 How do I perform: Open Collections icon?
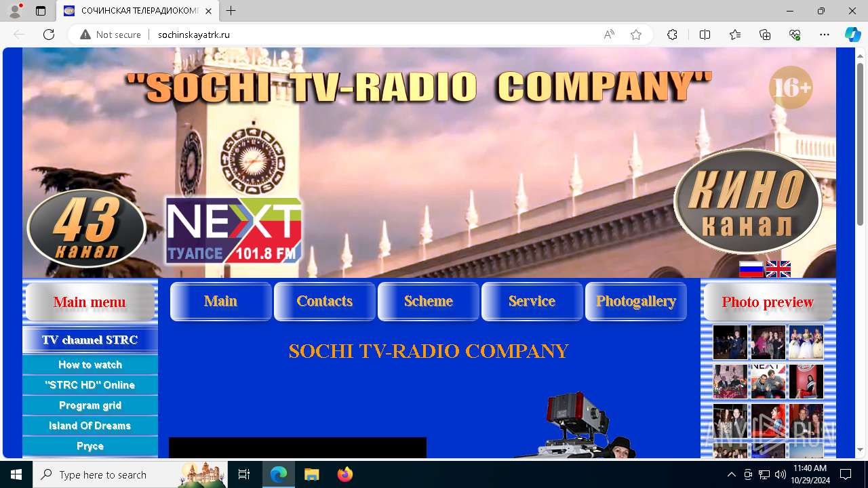[765, 35]
